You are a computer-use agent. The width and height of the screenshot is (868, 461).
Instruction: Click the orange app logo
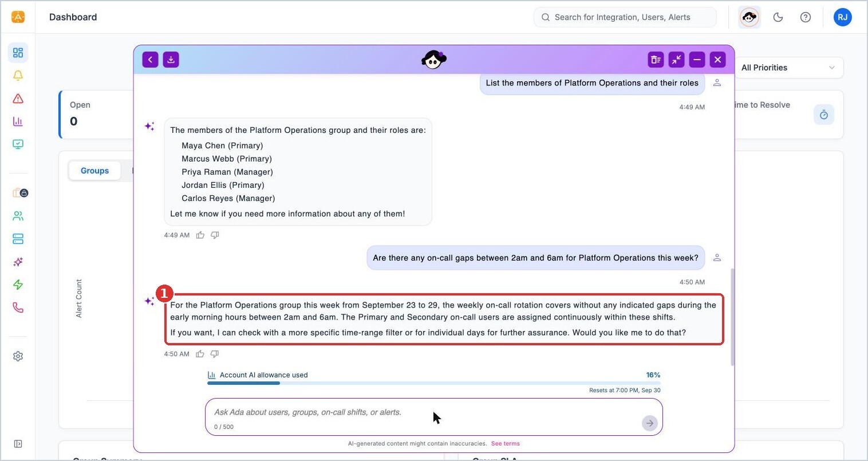coord(18,17)
